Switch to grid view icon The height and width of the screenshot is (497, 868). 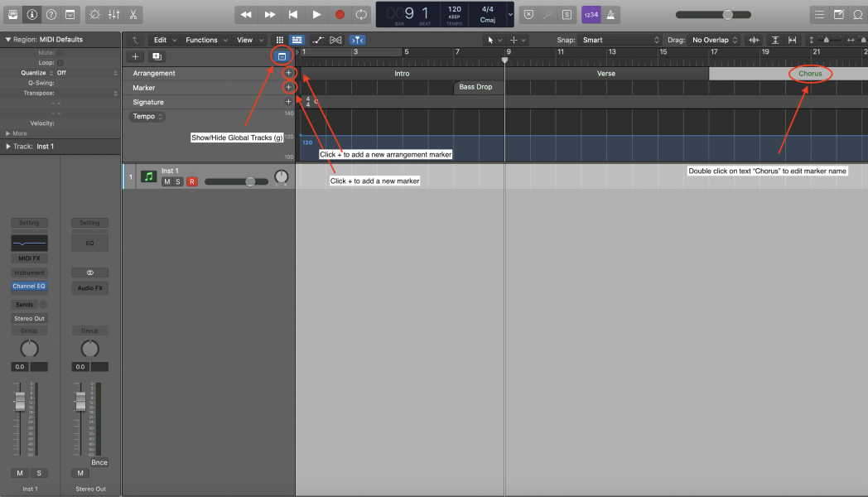tap(280, 40)
